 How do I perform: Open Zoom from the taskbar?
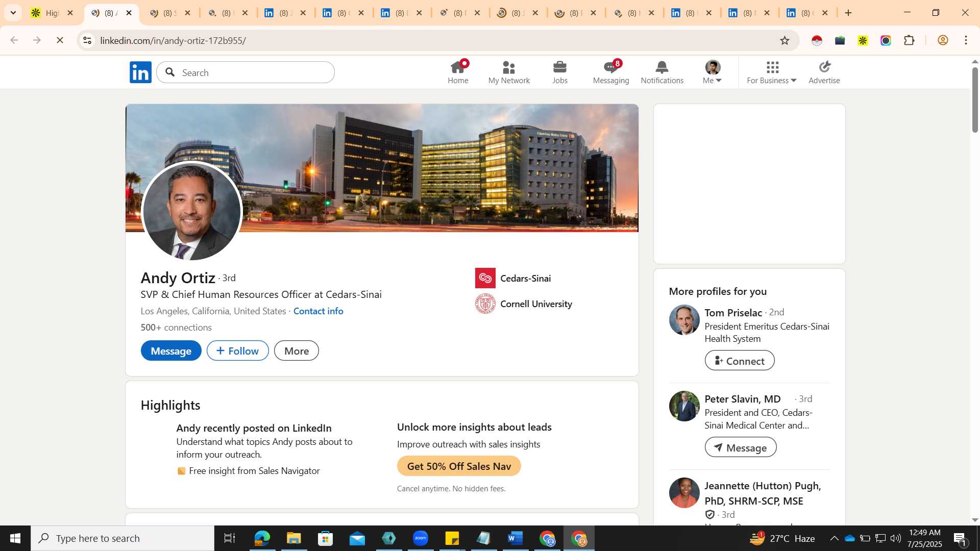tap(421, 538)
